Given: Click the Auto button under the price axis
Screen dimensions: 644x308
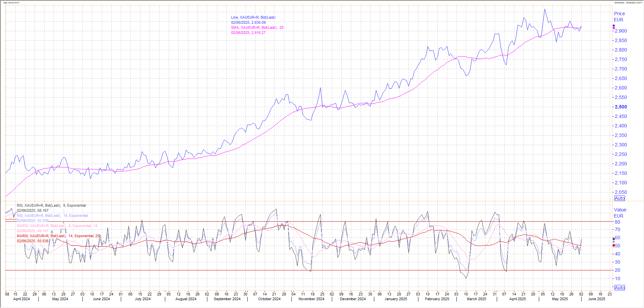Looking at the screenshot, I should pyautogui.click(x=620, y=199).
